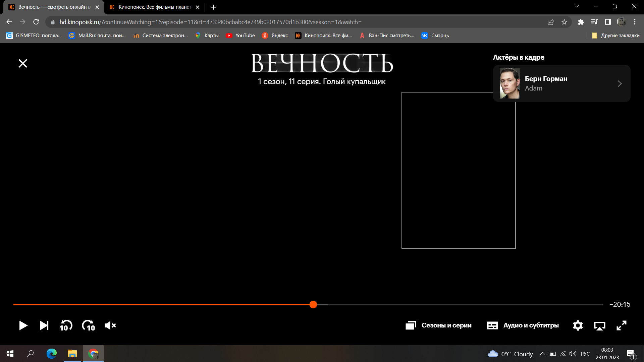644x362 pixels.
Task: Rewind video 10 seconds
Action: (x=66, y=325)
